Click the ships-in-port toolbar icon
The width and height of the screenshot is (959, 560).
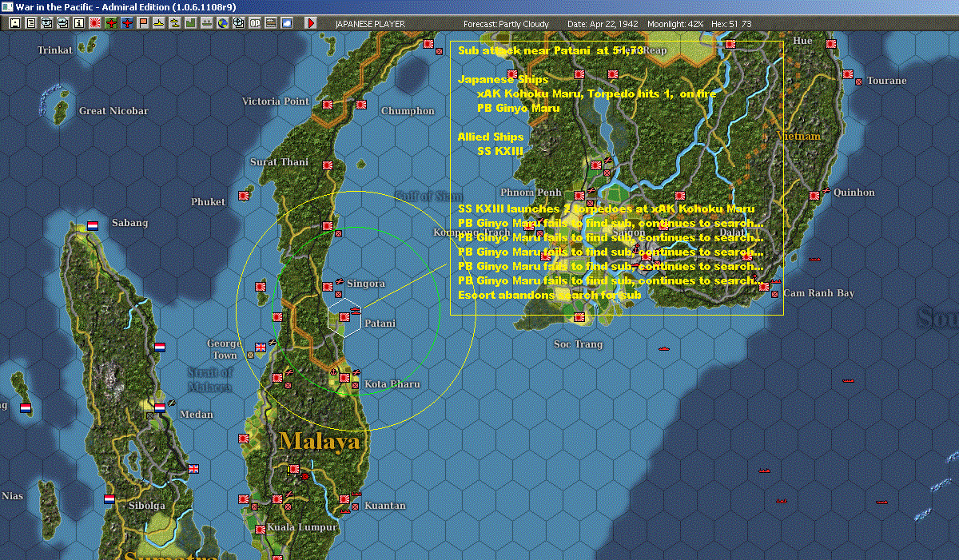point(206,23)
